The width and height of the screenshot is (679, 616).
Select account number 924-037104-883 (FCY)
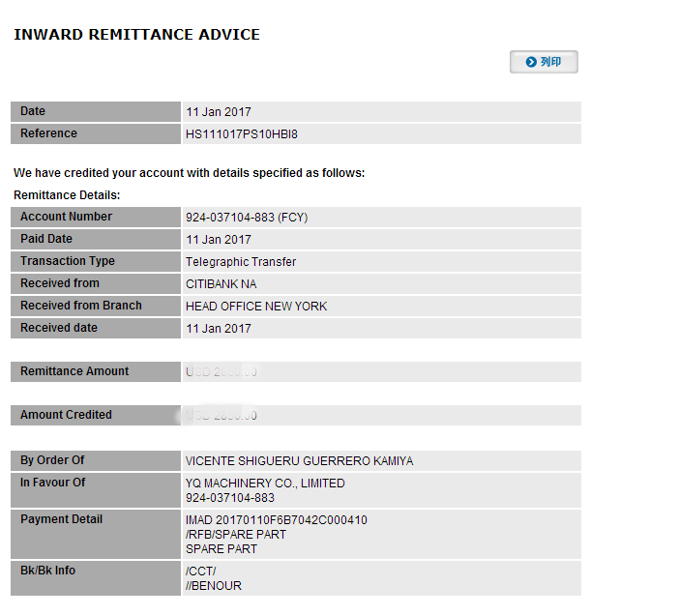[x=246, y=218]
